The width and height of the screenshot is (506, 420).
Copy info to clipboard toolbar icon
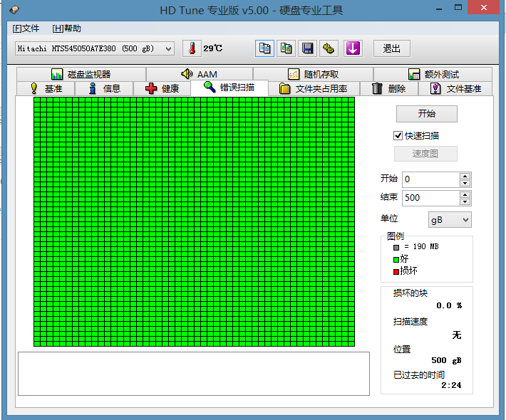[264, 48]
